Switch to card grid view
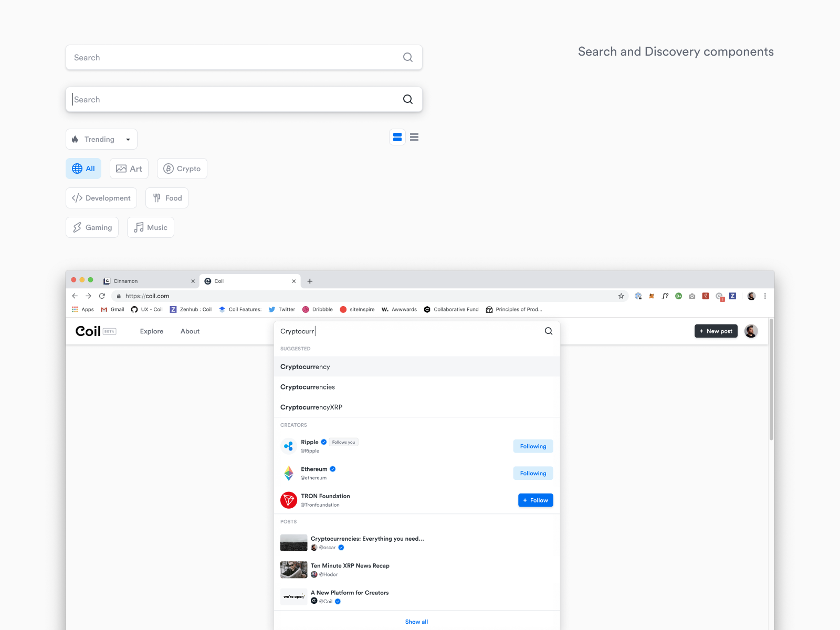Image resolution: width=840 pixels, height=630 pixels. (x=397, y=137)
